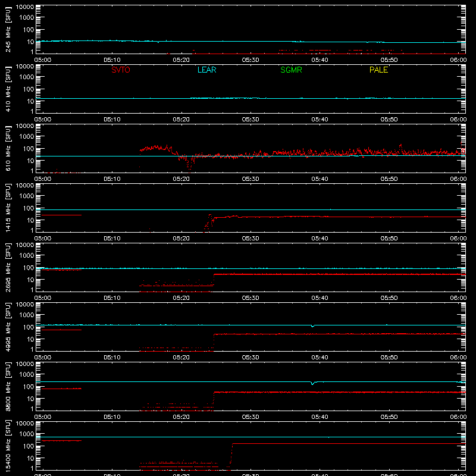This screenshot has width=476, height=476.
Task: Click 05:40 tick under the 1415 MHz panel
Action: pyautogui.click(x=320, y=239)
